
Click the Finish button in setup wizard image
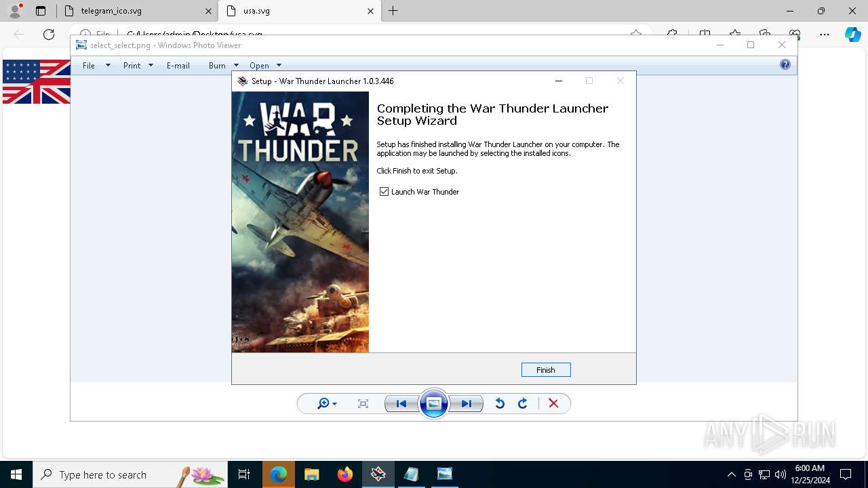546,370
